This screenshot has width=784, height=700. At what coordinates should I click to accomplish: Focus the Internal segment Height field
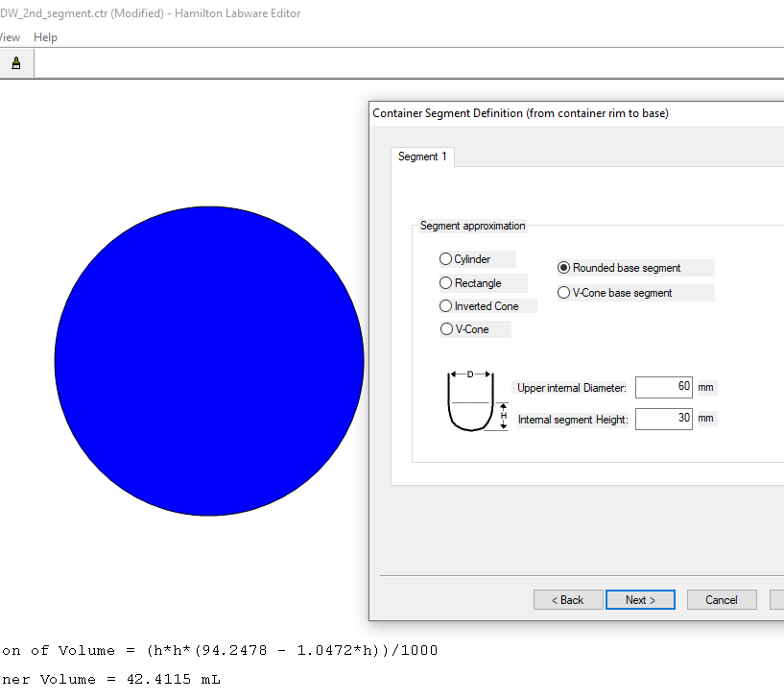663,420
